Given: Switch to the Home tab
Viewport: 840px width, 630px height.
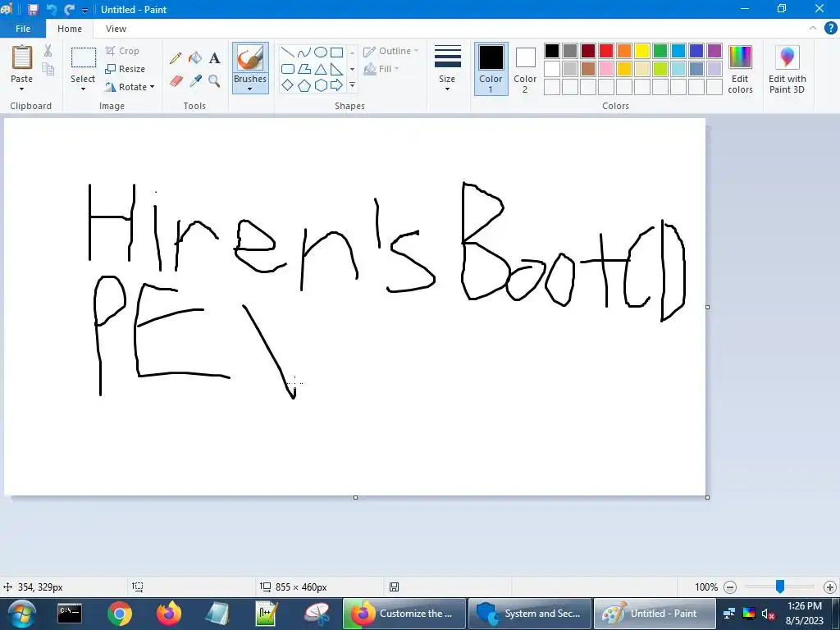Looking at the screenshot, I should 70,29.
